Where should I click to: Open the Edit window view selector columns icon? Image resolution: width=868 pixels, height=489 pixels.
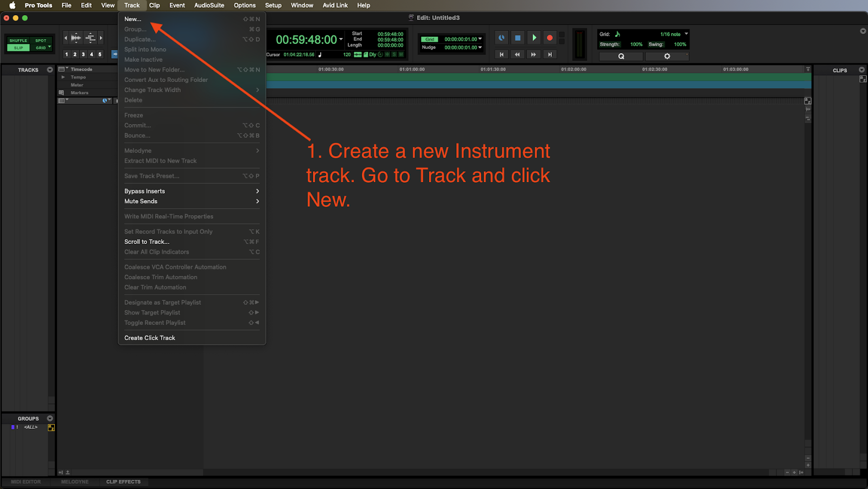pyautogui.click(x=63, y=100)
